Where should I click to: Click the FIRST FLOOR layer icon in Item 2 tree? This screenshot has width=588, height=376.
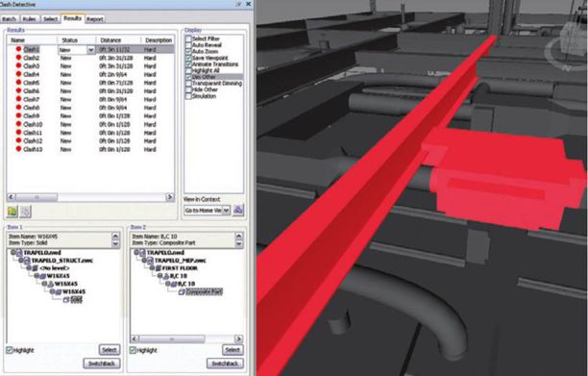(x=159, y=268)
